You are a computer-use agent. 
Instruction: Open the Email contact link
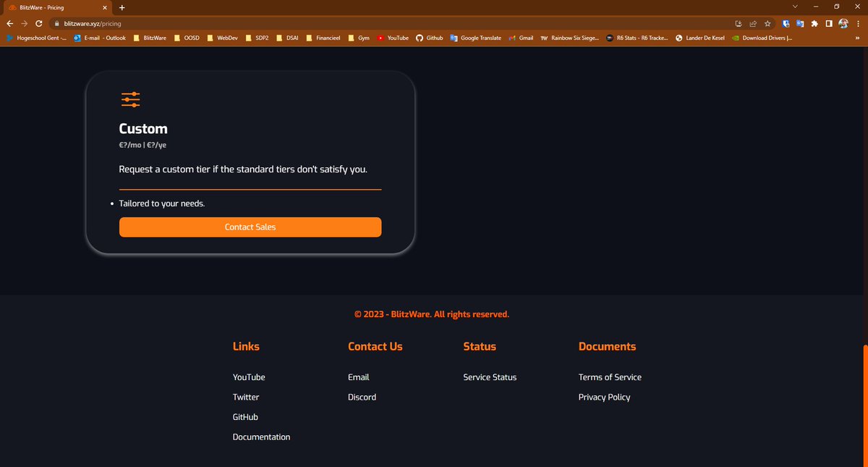(x=359, y=377)
